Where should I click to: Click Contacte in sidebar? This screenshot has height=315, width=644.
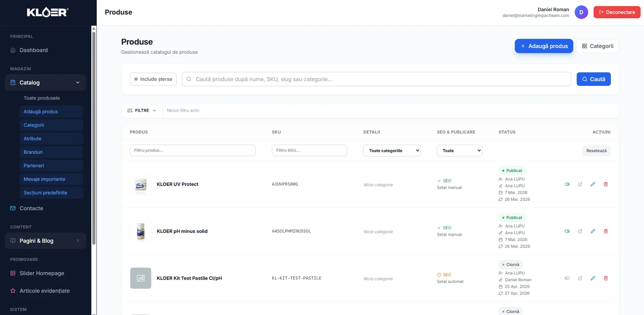pyautogui.click(x=45, y=208)
